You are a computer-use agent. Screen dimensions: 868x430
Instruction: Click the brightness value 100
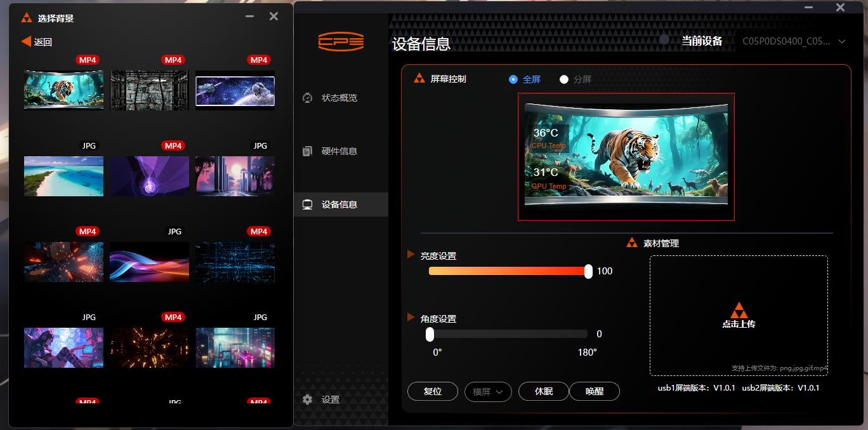[605, 271]
